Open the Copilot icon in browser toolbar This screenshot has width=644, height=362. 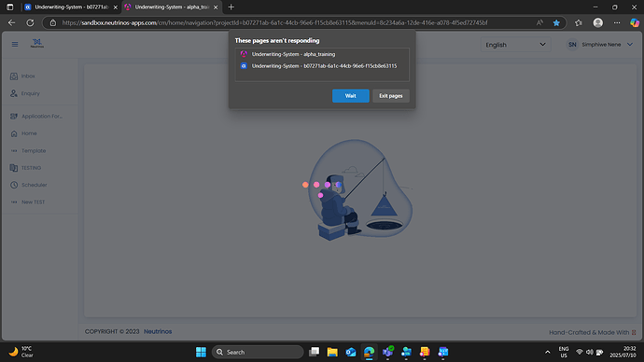[635, 23]
